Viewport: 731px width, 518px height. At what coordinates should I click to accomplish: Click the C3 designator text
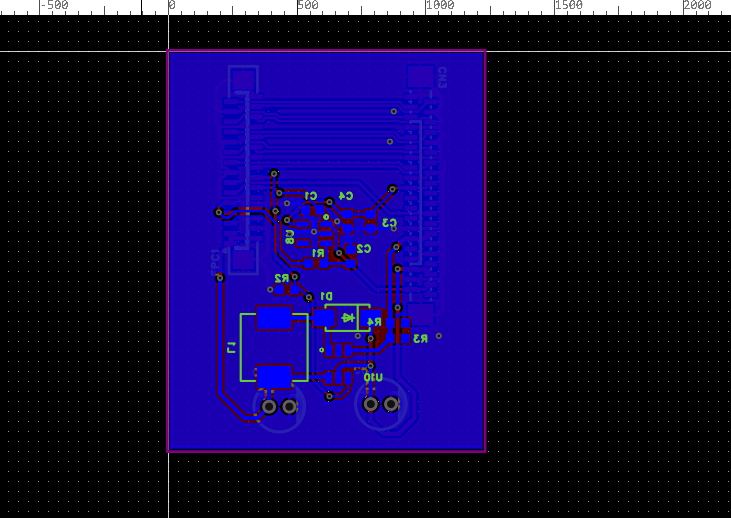[389, 223]
